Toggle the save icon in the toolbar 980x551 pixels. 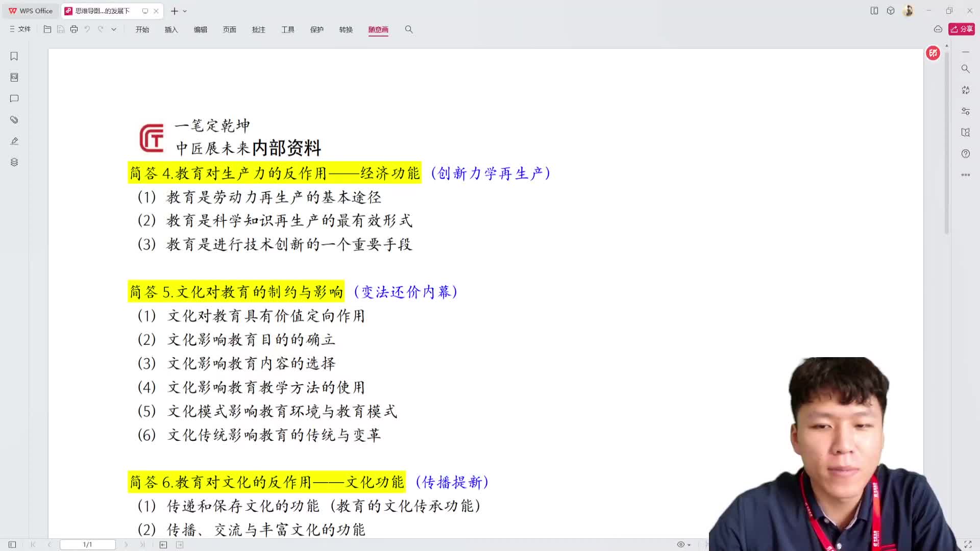tap(61, 29)
